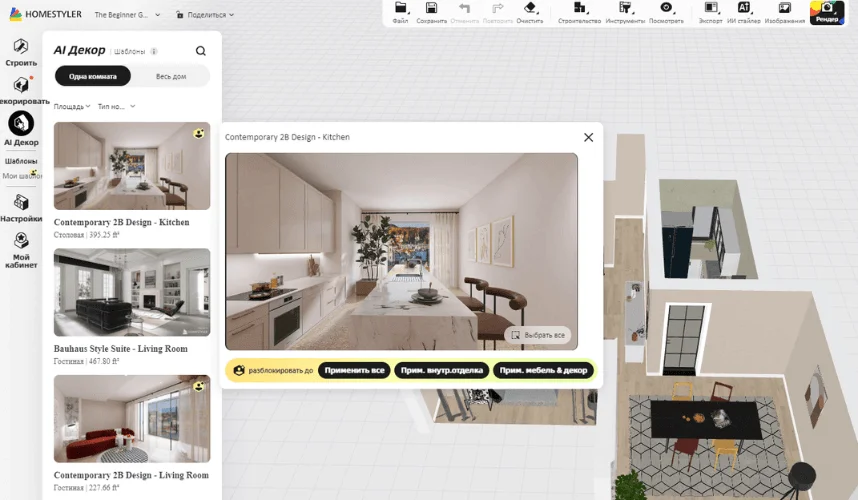Click the search icon in AI Декор panel
858x500 pixels.
[x=201, y=51]
